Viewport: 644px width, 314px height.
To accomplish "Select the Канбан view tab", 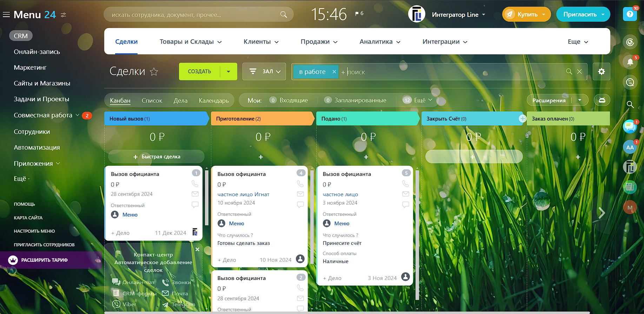I will (120, 101).
